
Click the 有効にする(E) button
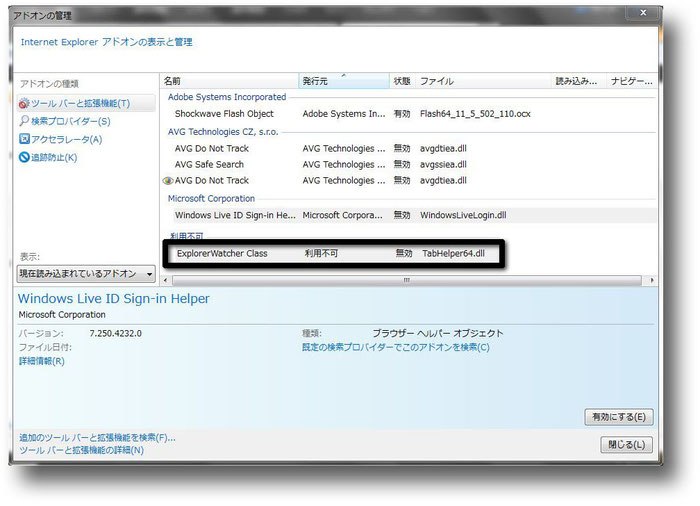point(619,417)
